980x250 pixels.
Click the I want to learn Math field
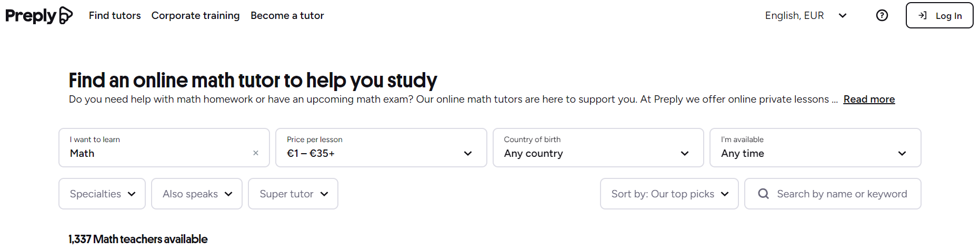coord(164,148)
